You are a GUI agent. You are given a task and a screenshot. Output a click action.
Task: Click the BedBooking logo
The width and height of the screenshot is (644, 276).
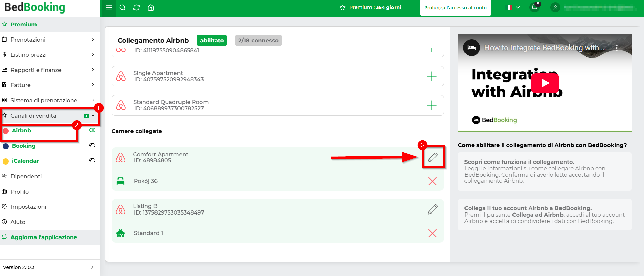(x=34, y=7)
